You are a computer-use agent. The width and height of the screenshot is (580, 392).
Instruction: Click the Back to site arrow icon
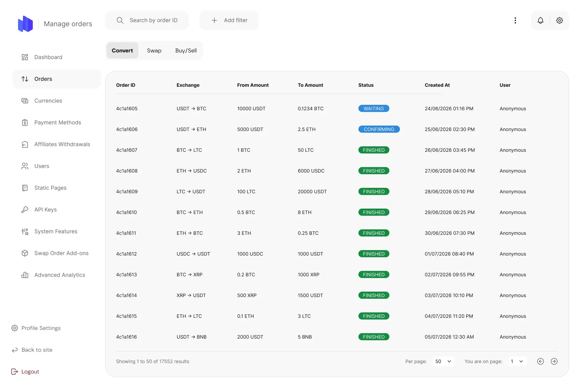click(x=15, y=350)
